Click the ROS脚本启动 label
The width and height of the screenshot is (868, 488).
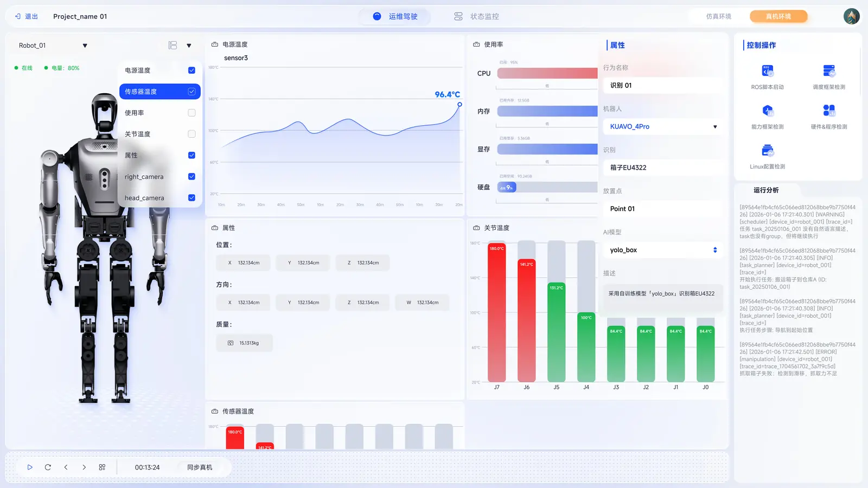767,87
